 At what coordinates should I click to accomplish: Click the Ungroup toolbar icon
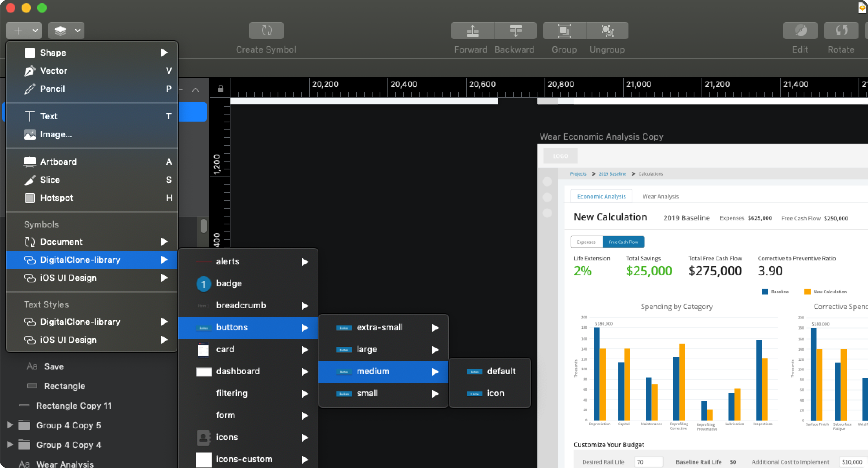tap(607, 31)
